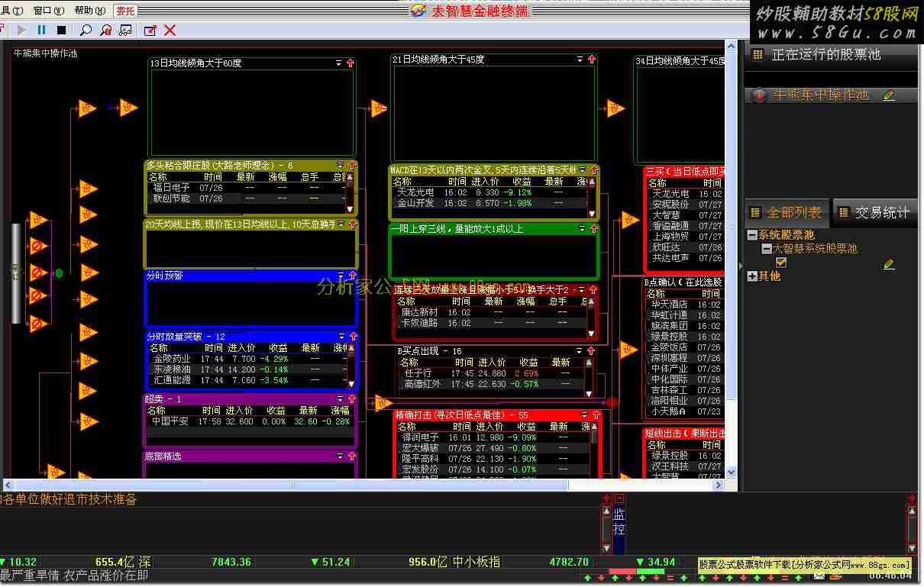Select 金陵药业 in 分时放量突破
This screenshot has width=924, height=587.
coord(248,359)
